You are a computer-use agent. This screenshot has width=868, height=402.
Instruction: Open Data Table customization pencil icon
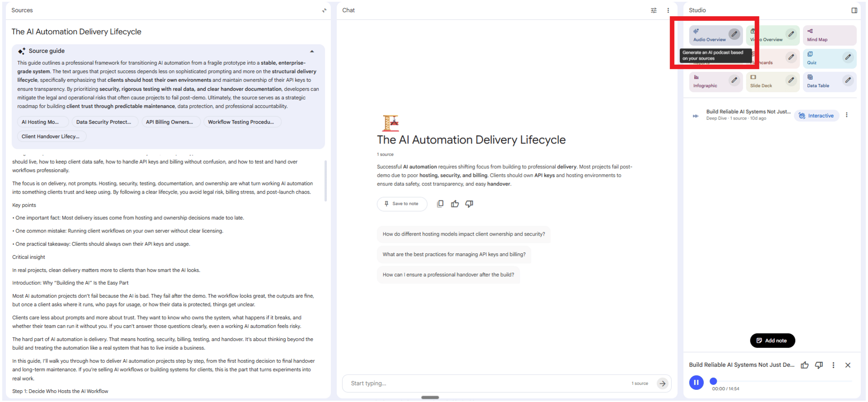tap(848, 80)
